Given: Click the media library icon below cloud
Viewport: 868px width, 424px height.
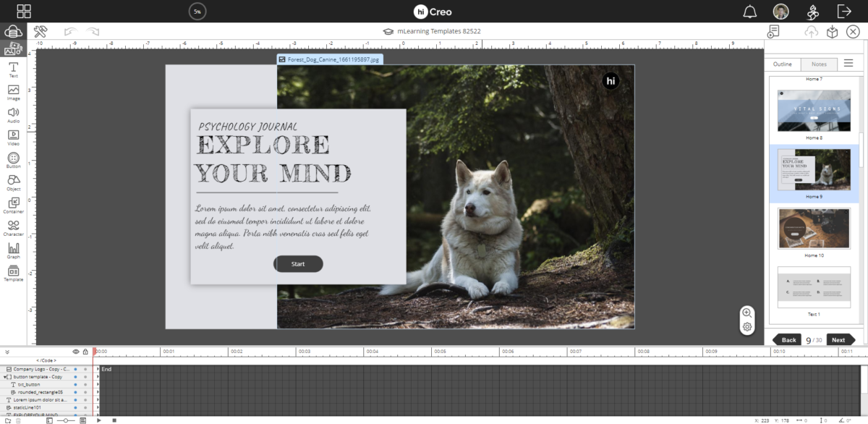Looking at the screenshot, I should pos(12,49).
